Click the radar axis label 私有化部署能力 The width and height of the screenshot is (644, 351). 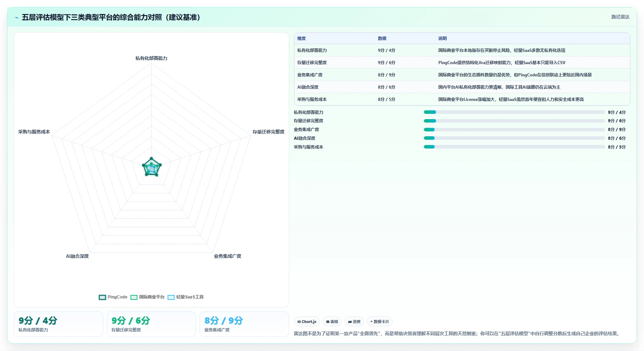coord(151,58)
